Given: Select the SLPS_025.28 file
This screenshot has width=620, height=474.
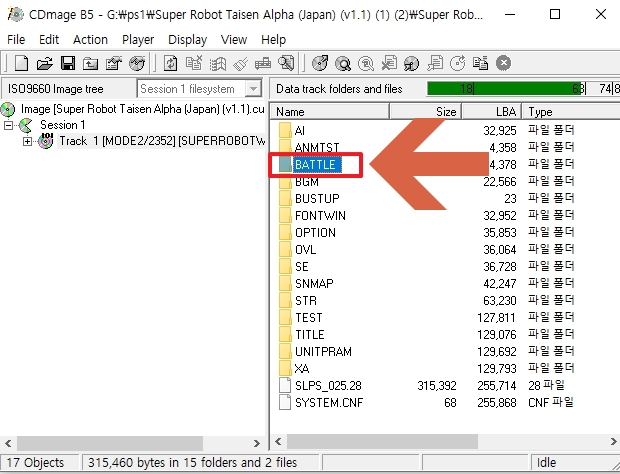Looking at the screenshot, I should pos(328,385).
